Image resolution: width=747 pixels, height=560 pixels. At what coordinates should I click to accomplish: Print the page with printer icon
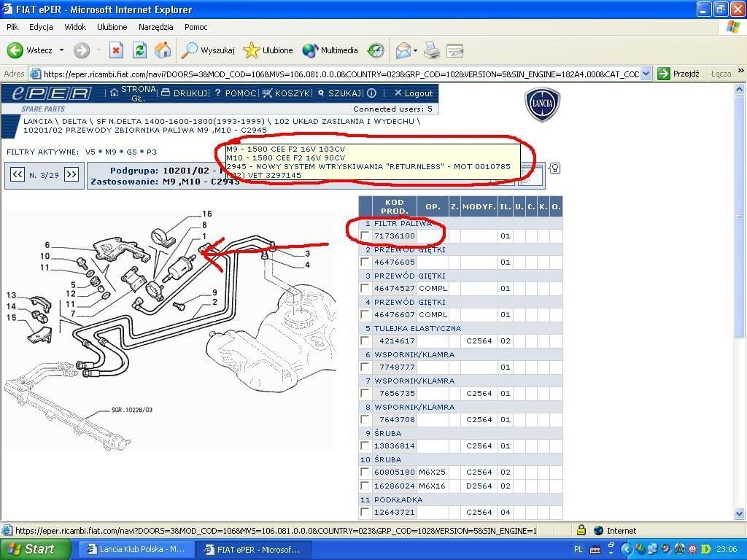(x=432, y=50)
